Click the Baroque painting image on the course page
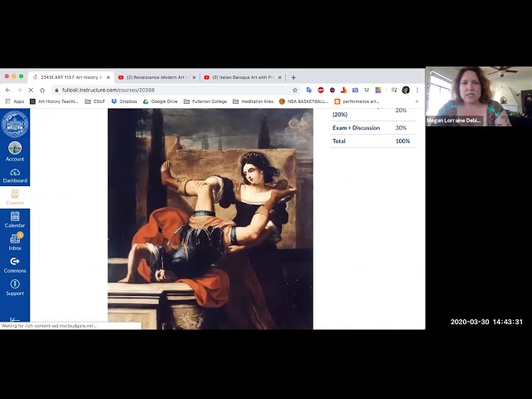Screen dimensions: 532x399 tap(210, 219)
